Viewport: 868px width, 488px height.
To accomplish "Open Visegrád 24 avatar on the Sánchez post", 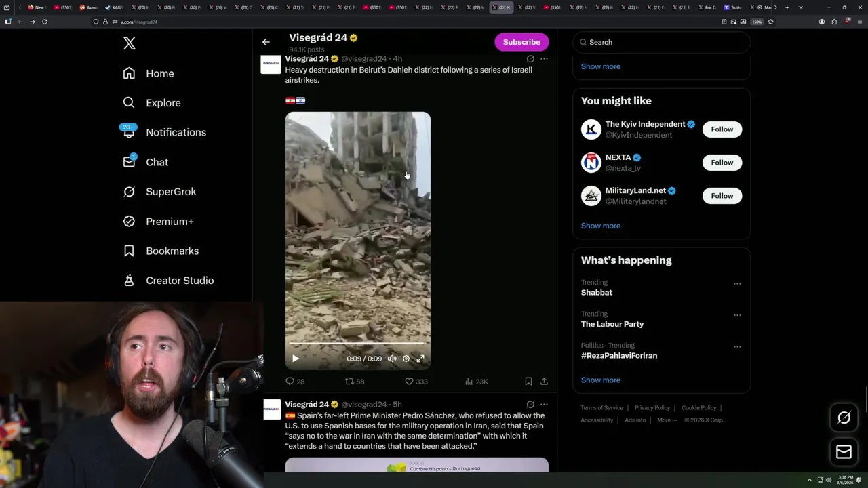I will pos(272,410).
